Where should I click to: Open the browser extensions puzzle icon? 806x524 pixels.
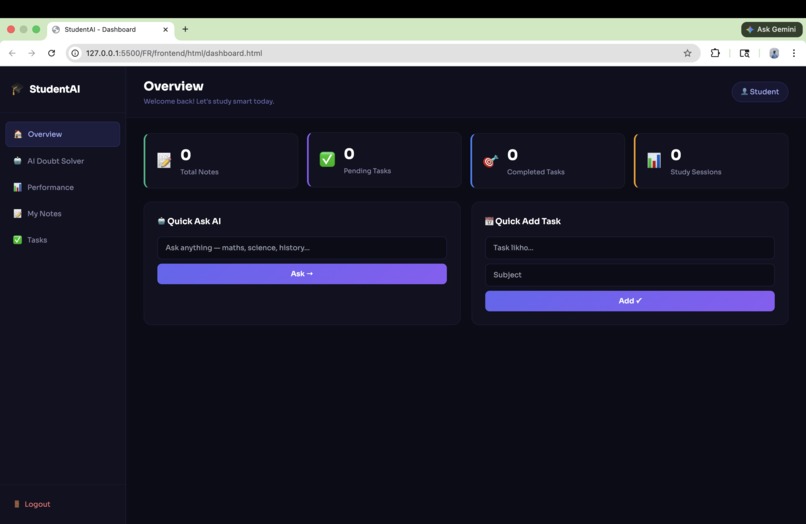point(715,53)
